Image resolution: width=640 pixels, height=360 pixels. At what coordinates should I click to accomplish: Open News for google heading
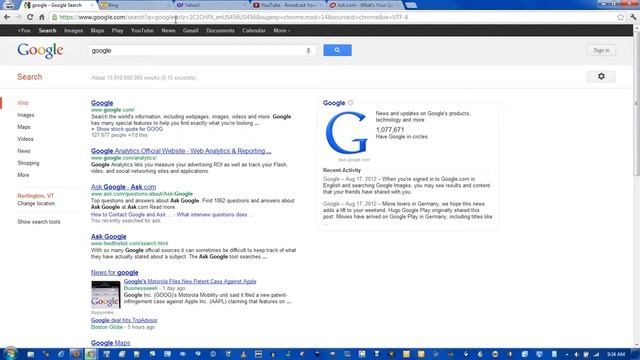[115, 272]
